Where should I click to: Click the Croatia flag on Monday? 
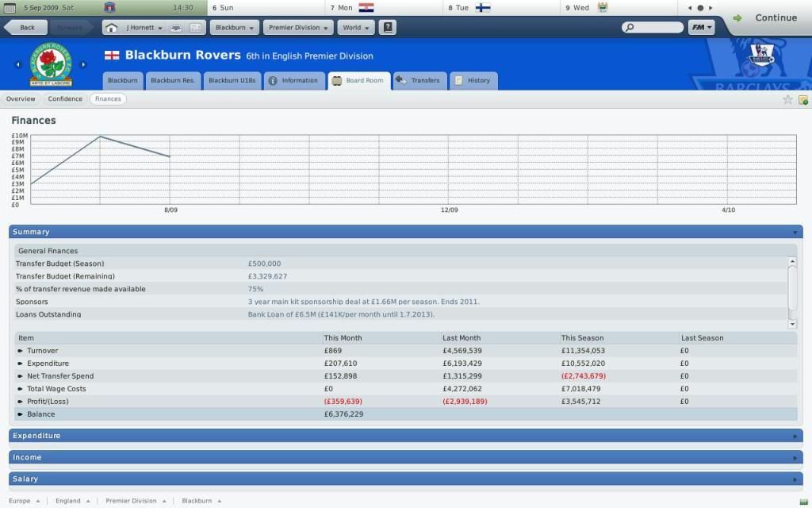coord(366,8)
